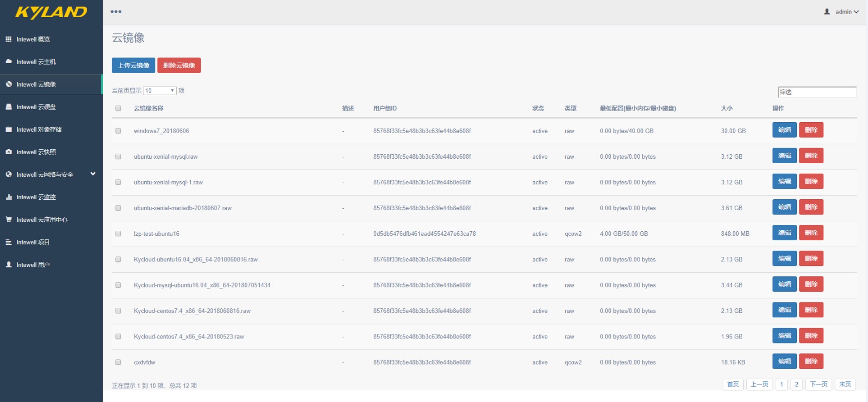Open the admin user dropdown
Screen dimensions: 868x402
click(x=841, y=12)
